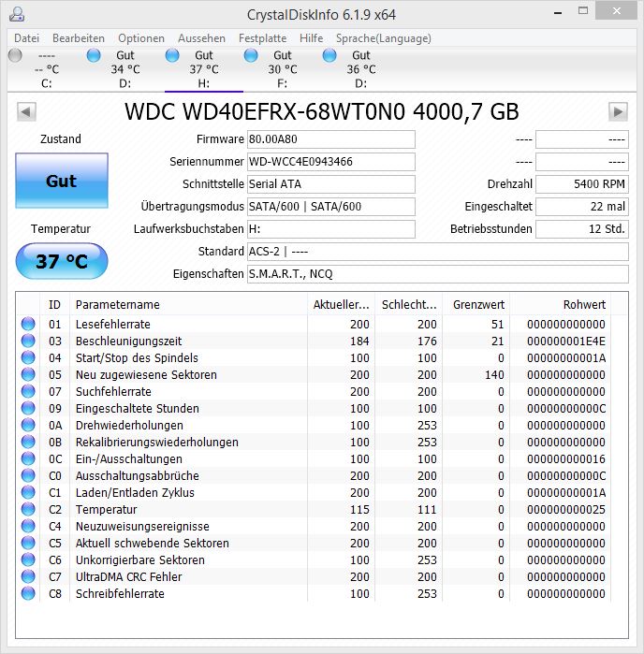Click the status orb for Temperatur attribute row
The image size is (644, 654).
28,509
